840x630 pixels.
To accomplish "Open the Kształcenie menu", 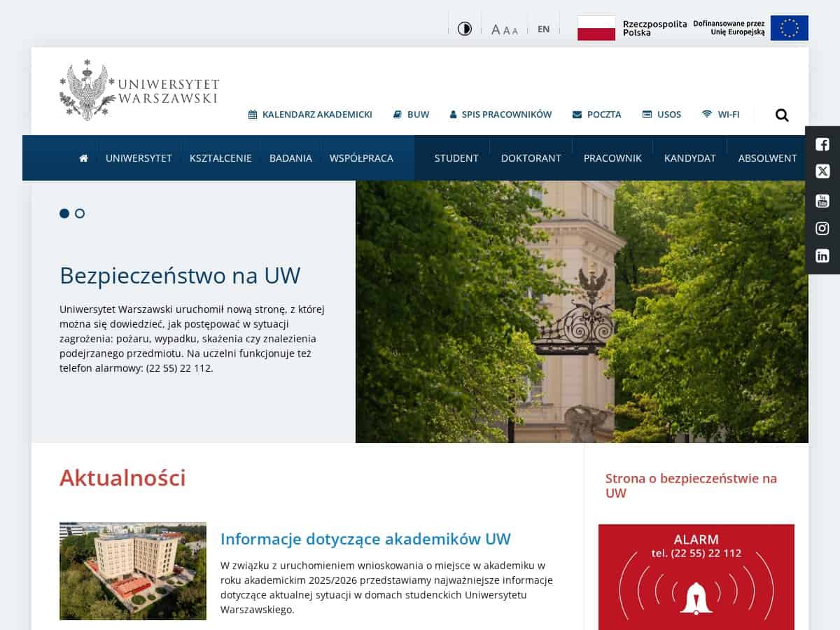I will tap(220, 158).
